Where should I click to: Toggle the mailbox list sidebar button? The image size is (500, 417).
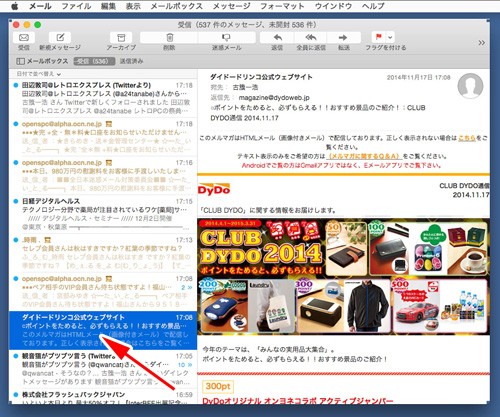[42, 61]
